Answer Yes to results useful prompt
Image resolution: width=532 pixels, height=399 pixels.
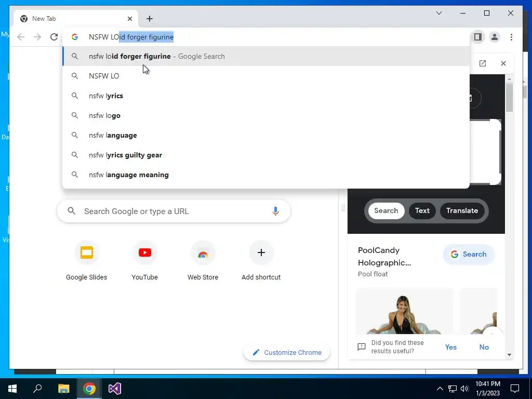(450, 347)
